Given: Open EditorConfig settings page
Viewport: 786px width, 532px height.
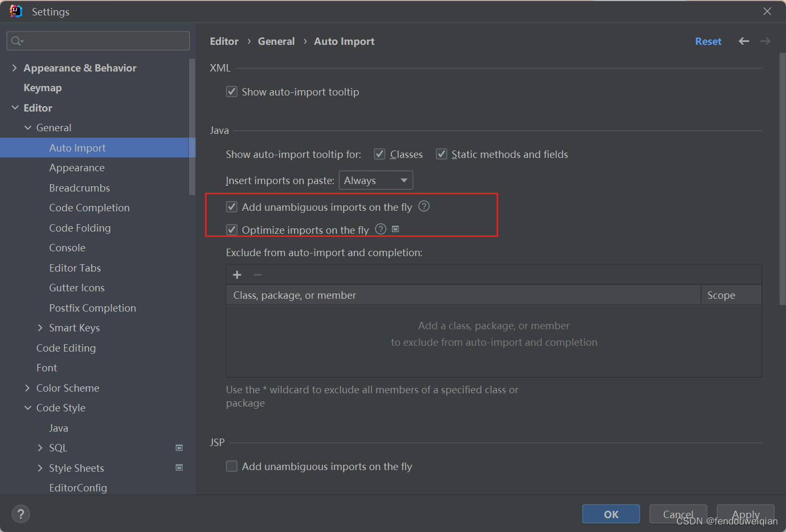Looking at the screenshot, I should (78, 488).
